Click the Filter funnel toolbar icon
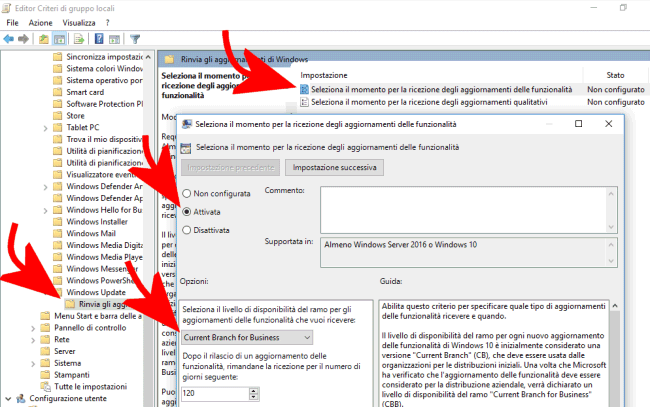The width and height of the screenshot is (650, 407). pyautogui.click(x=135, y=39)
